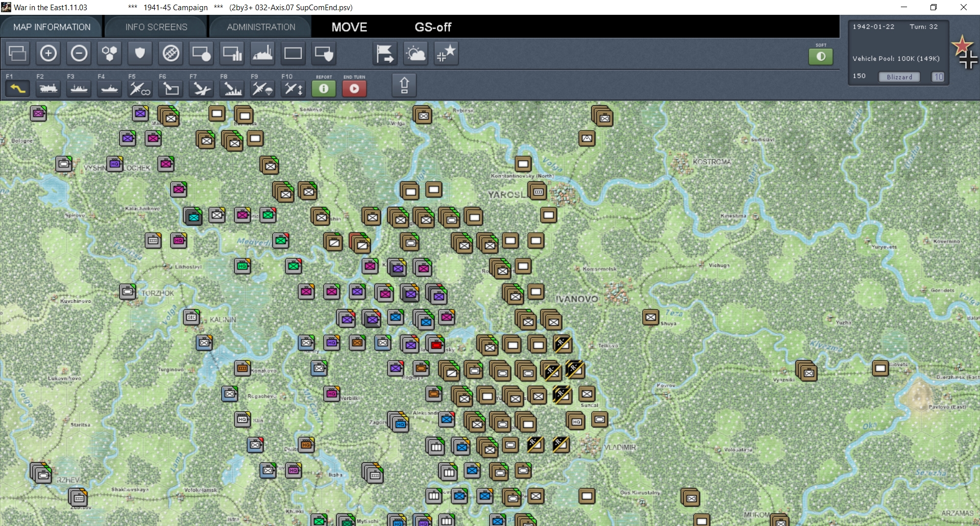Image resolution: width=980 pixels, height=526 pixels.
Task: Click the empty rectangle toolbar icon
Action: (293, 53)
